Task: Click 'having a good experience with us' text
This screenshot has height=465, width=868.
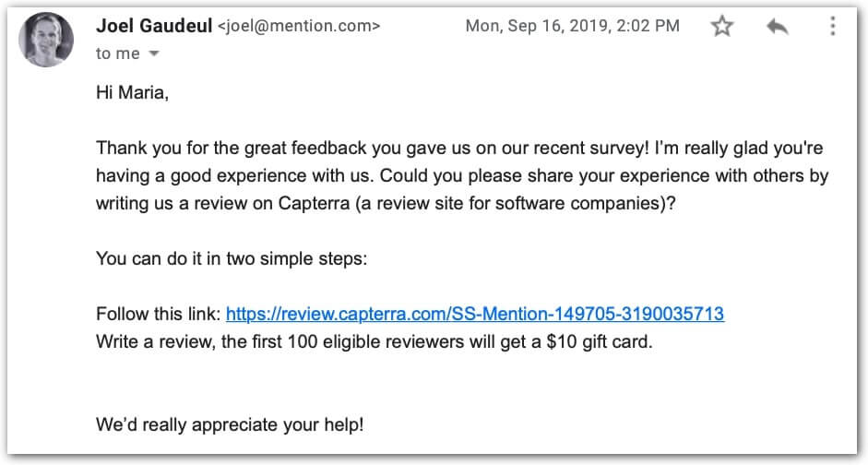Action: [x=234, y=175]
